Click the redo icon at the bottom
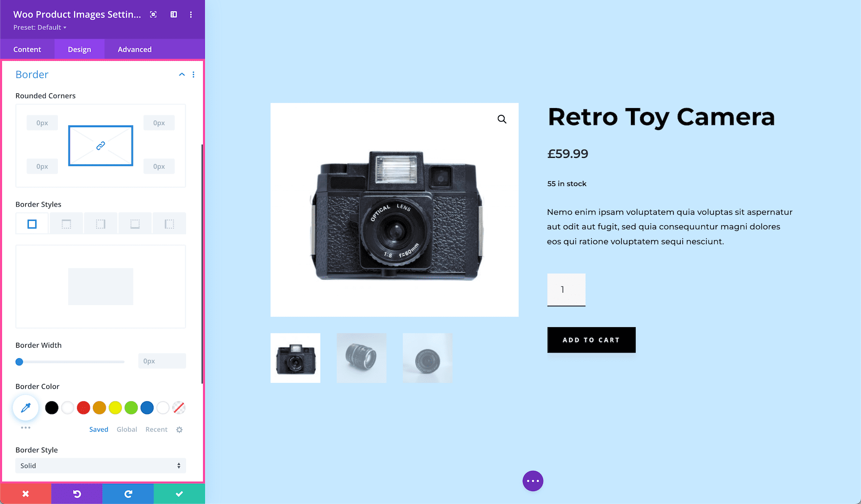Viewport: 861px width, 504px height. click(x=128, y=493)
